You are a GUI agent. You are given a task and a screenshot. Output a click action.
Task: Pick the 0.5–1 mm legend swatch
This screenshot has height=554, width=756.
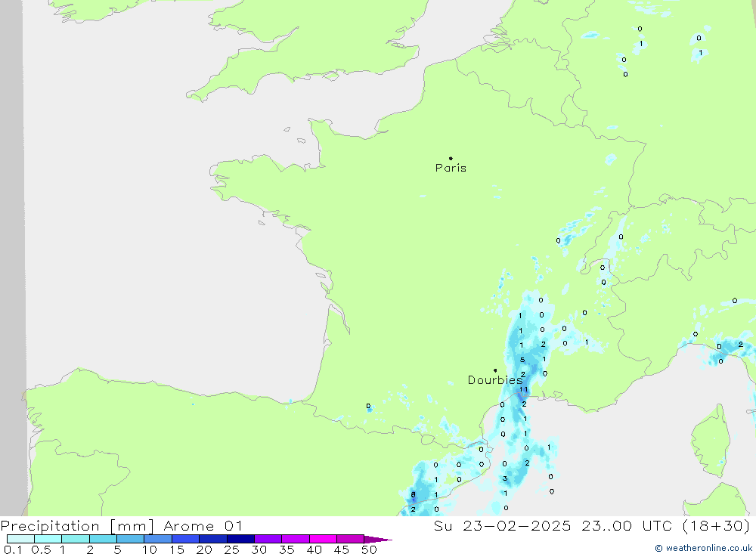(x=48, y=539)
